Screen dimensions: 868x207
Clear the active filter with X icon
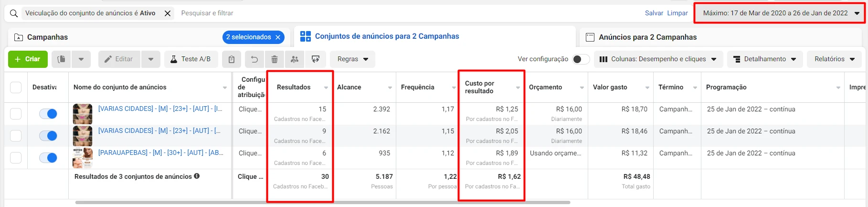(168, 13)
